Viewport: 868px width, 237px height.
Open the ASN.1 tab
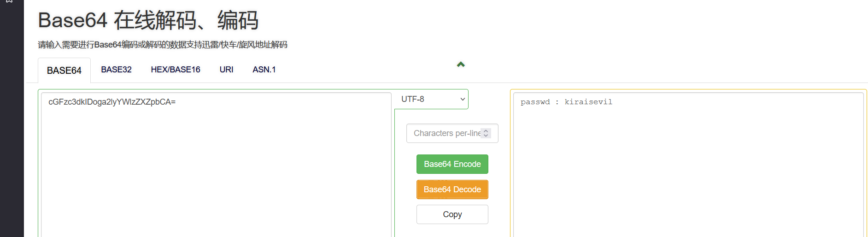pyautogui.click(x=264, y=70)
